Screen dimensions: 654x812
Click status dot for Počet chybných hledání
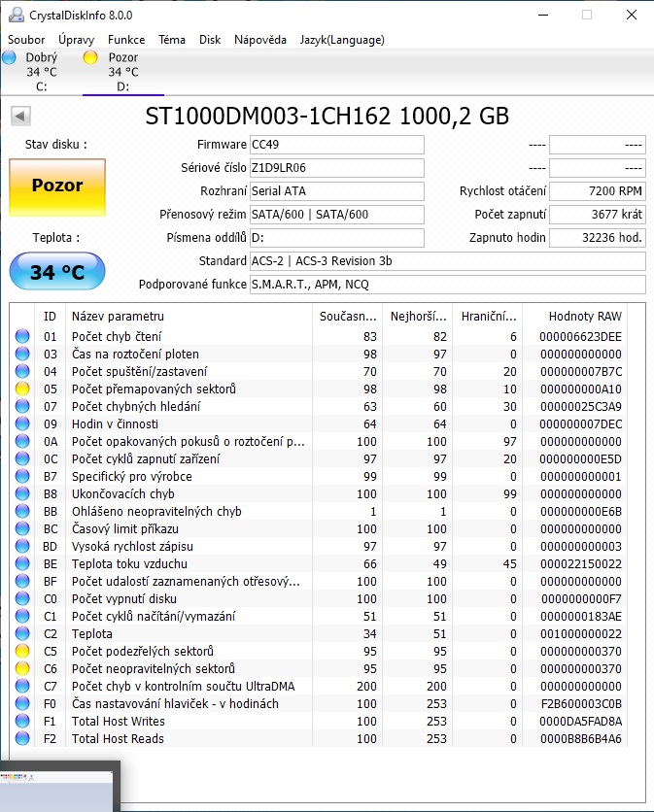[x=22, y=406]
